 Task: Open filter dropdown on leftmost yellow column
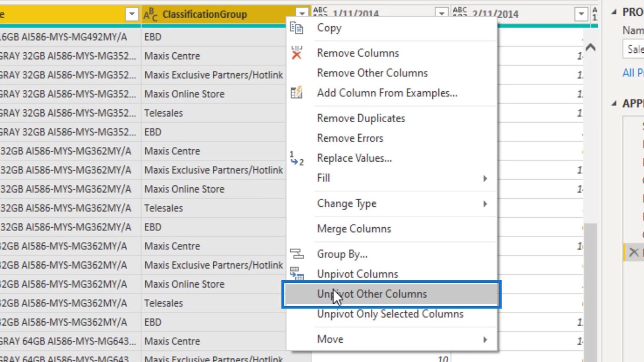click(x=132, y=14)
